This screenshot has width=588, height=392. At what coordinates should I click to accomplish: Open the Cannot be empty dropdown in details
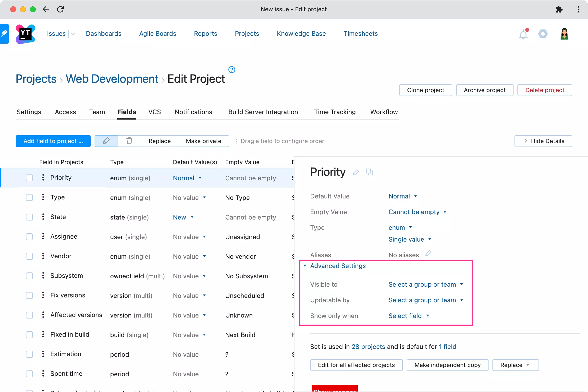[417, 212]
